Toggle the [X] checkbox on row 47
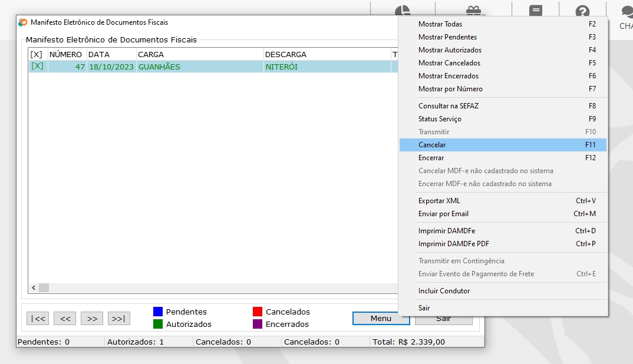Image resolution: width=633 pixels, height=364 pixels. tap(37, 66)
